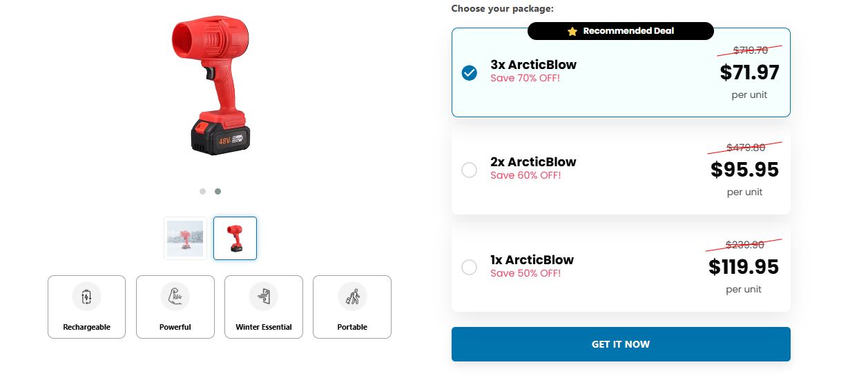This screenshot has height=378, width=868.
Task: Click the Save 50% OFF! text
Action: pyautogui.click(x=525, y=274)
